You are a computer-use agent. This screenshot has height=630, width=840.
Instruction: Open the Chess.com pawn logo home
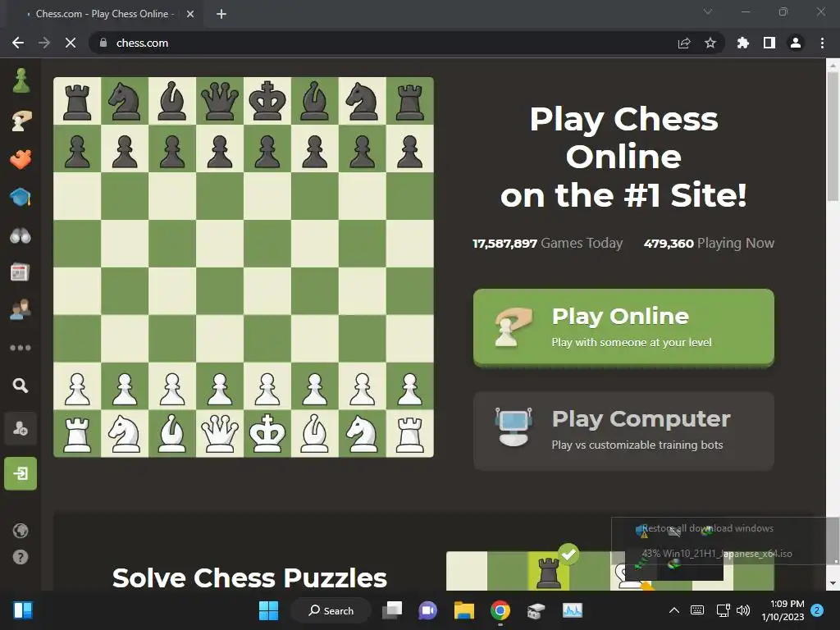21,81
